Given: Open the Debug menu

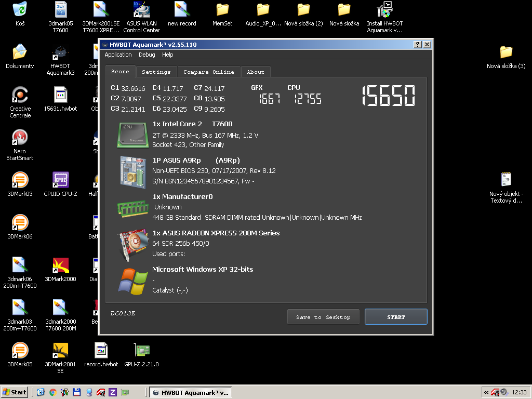Looking at the screenshot, I should tap(147, 55).
